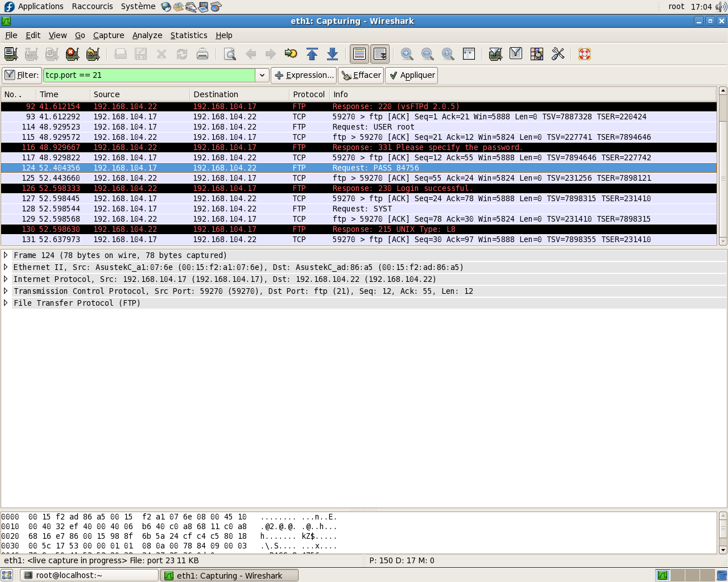Open the filter history dropdown arrow
This screenshot has width=728, height=582.
tap(262, 75)
